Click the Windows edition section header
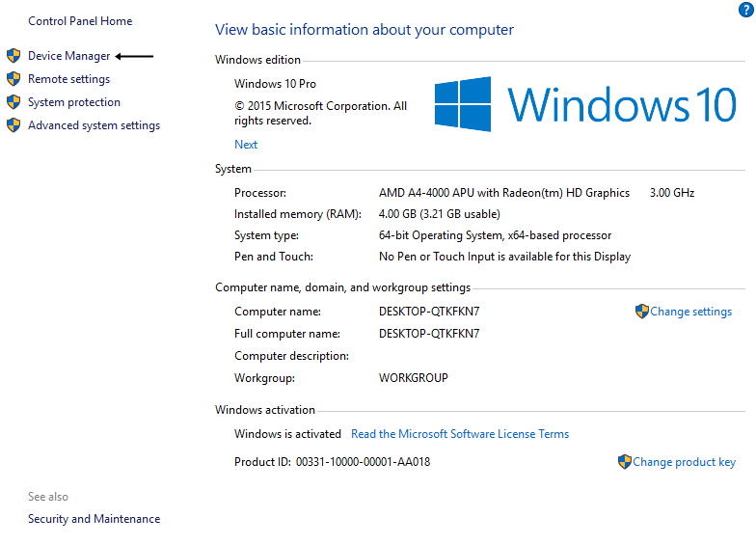This screenshot has height=545, width=756. pyautogui.click(x=258, y=60)
